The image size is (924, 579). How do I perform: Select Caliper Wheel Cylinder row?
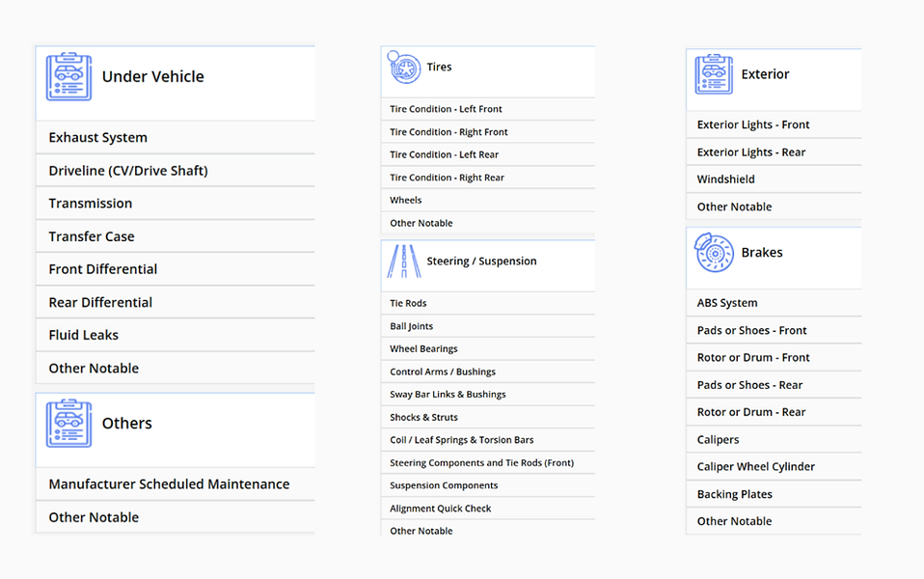pos(774,466)
